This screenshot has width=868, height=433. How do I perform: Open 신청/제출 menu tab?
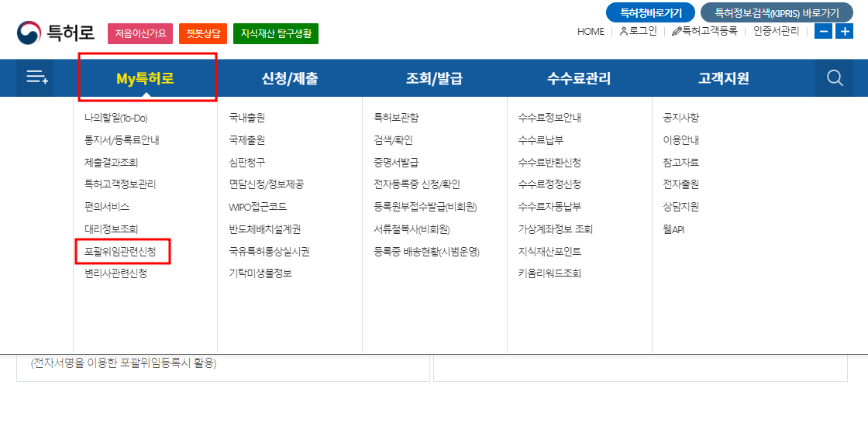[290, 78]
